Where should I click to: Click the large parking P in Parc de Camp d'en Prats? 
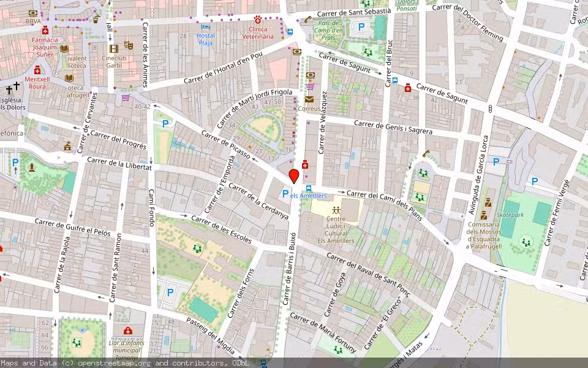click(361, 26)
